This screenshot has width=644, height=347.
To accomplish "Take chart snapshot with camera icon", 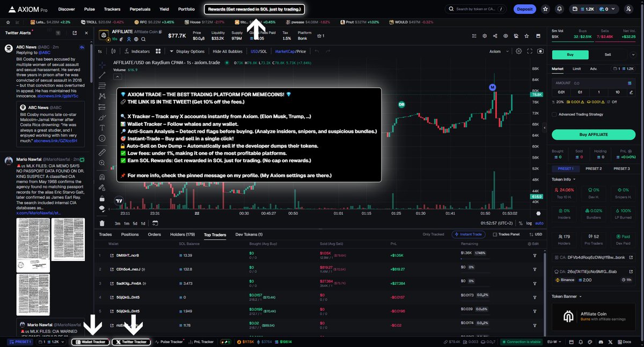I will tap(540, 51).
